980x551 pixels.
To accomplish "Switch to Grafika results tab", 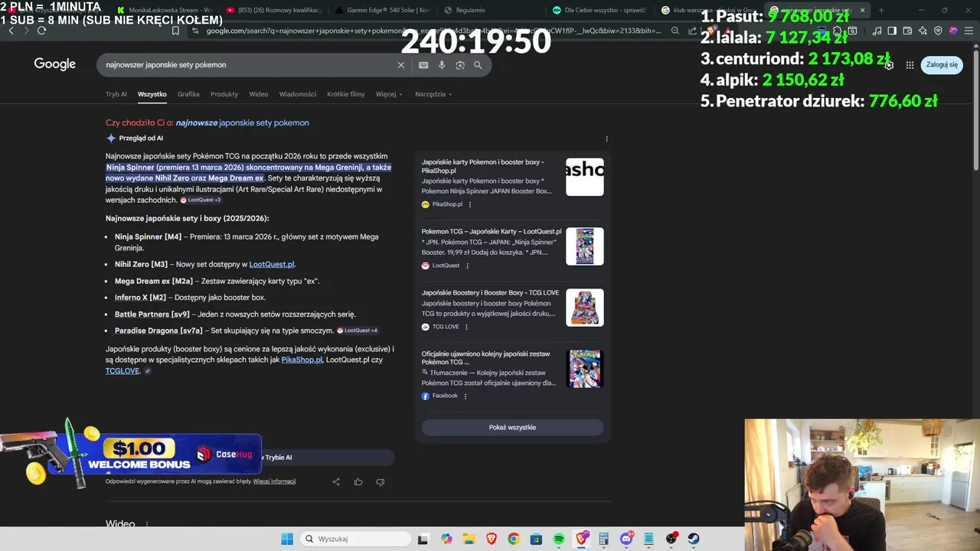I will coord(188,94).
